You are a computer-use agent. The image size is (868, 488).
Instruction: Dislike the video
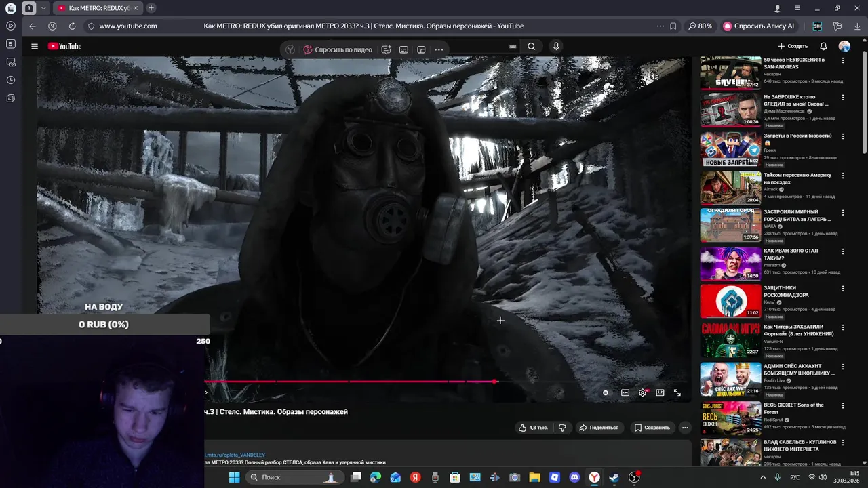(562, 428)
